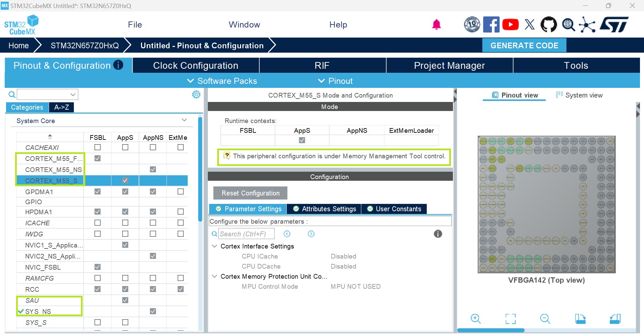644x336 pixels.
Task: Open the Attributes Settings tab
Action: click(x=324, y=209)
